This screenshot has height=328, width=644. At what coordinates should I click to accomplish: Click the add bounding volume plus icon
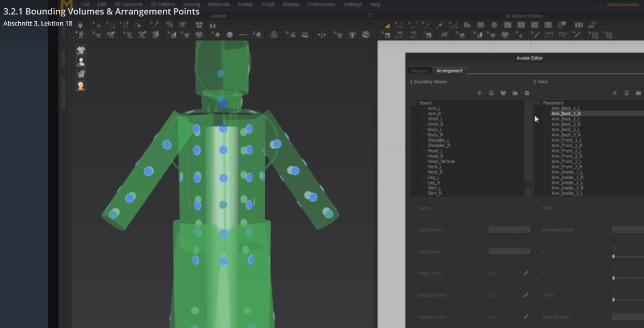[x=479, y=93]
